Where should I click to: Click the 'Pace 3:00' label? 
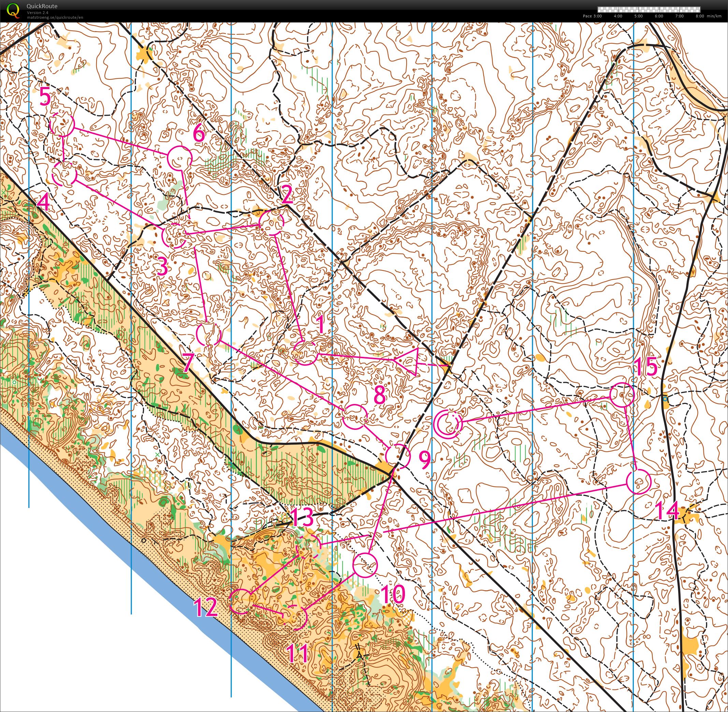[x=592, y=16]
